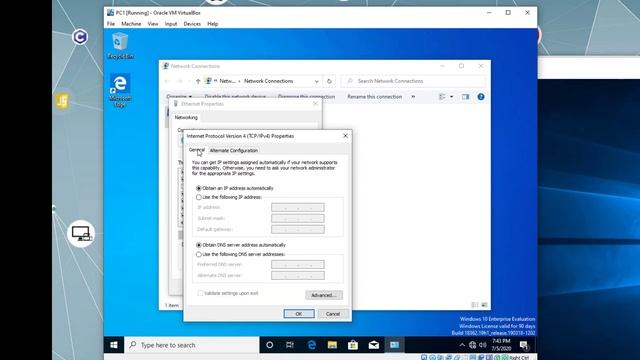The height and width of the screenshot is (360, 640).
Task: Select Network Connections taskbar button
Action: (x=394, y=345)
